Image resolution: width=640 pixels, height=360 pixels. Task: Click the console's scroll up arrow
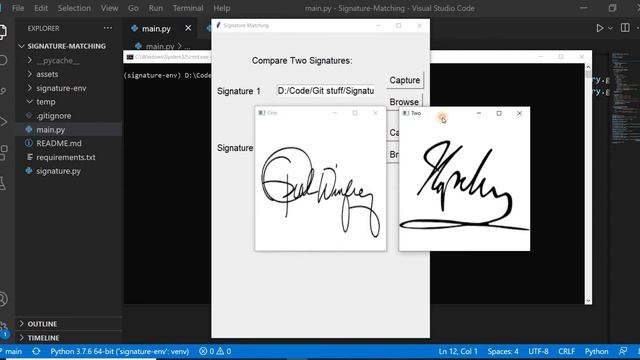coord(588,67)
